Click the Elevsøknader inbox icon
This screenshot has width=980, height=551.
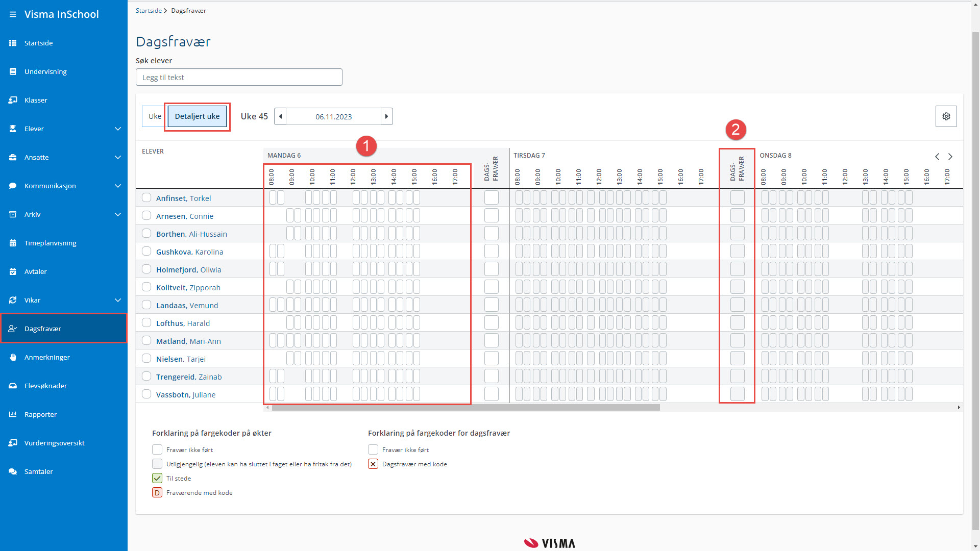(13, 386)
